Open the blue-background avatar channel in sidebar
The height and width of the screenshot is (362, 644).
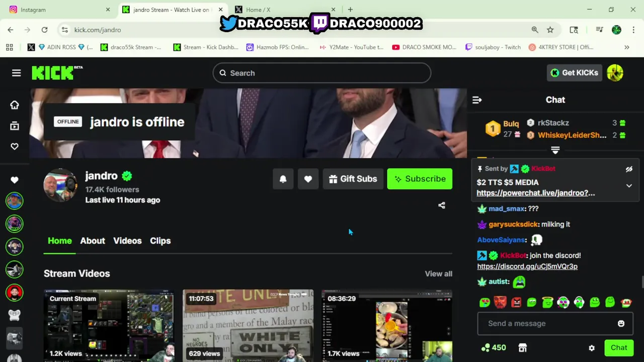[15, 201]
